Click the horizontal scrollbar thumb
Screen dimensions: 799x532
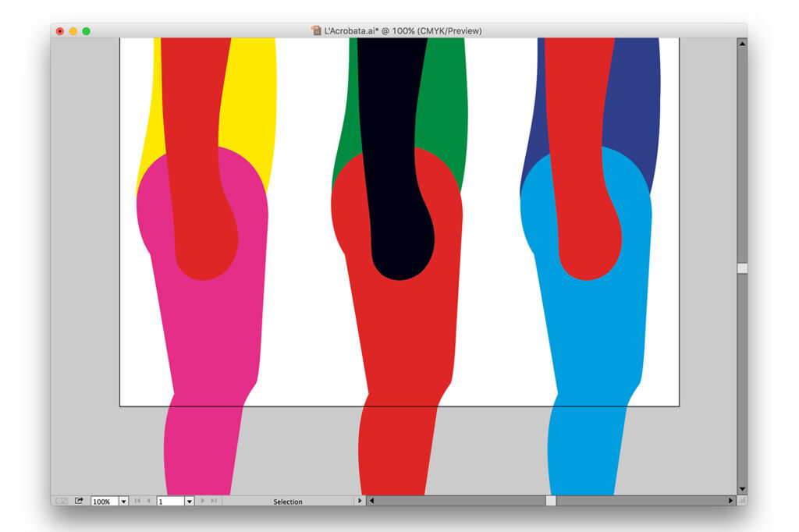point(551,501)
